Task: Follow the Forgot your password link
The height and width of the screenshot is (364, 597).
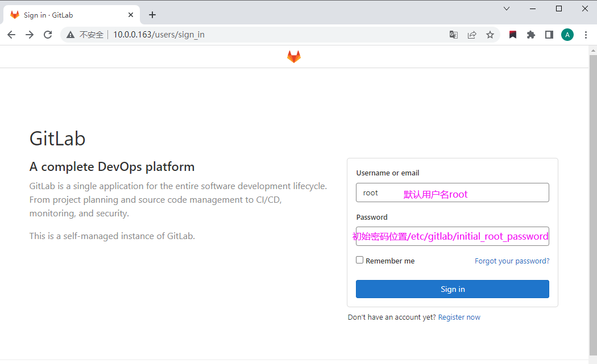Action: 512,261
